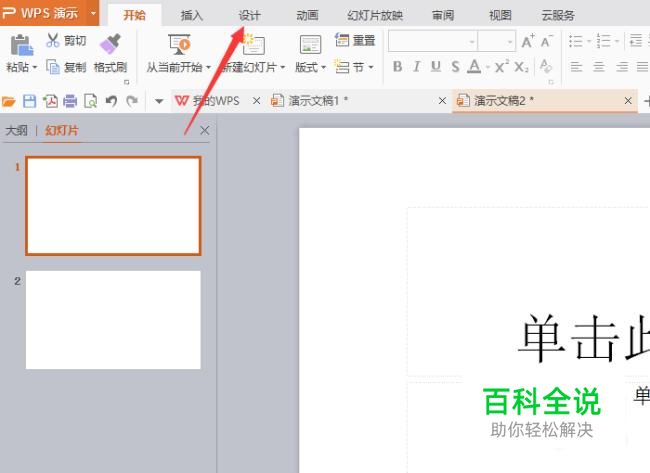This screenshot has height=473, width=650.
Task: Close the 我的WPS tab
Action: 257,101
